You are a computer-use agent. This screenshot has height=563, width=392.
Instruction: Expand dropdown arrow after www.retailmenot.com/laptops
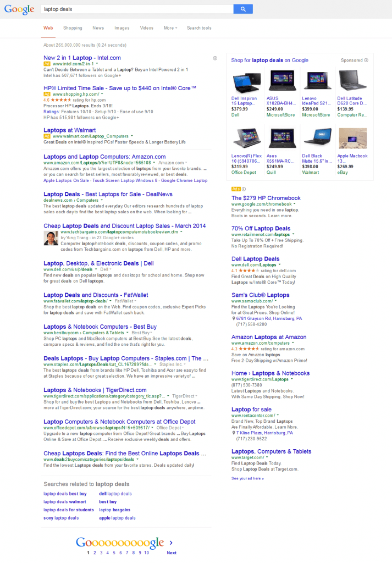(293, 234)
